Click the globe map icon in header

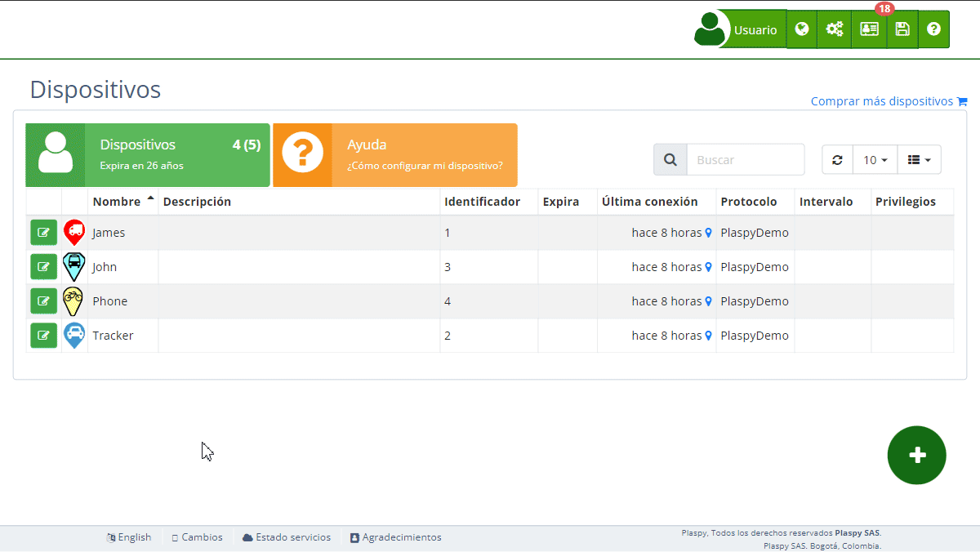coord(802,29)
